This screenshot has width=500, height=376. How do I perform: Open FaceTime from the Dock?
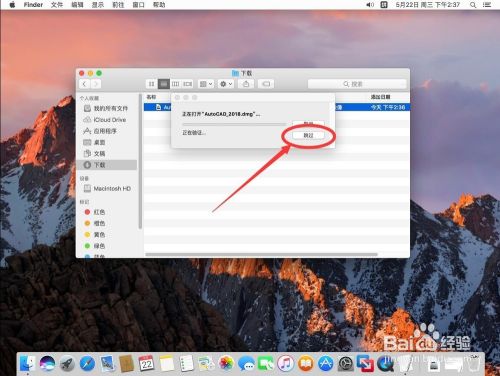click(266, 363)
